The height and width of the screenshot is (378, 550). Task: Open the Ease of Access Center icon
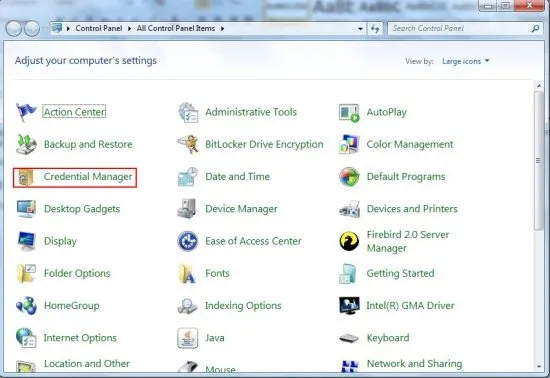pyautogui.click(x=188, y=241)
